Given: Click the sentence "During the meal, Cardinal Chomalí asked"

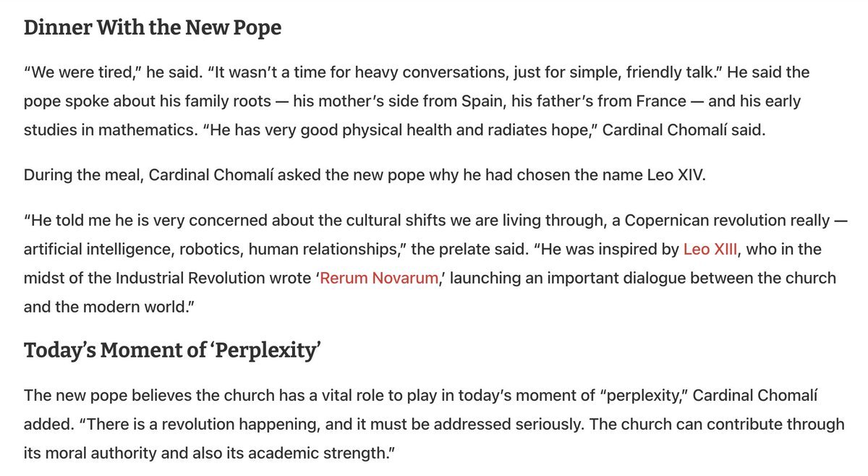Looking at the screenshot, I should tap(217, 174).
